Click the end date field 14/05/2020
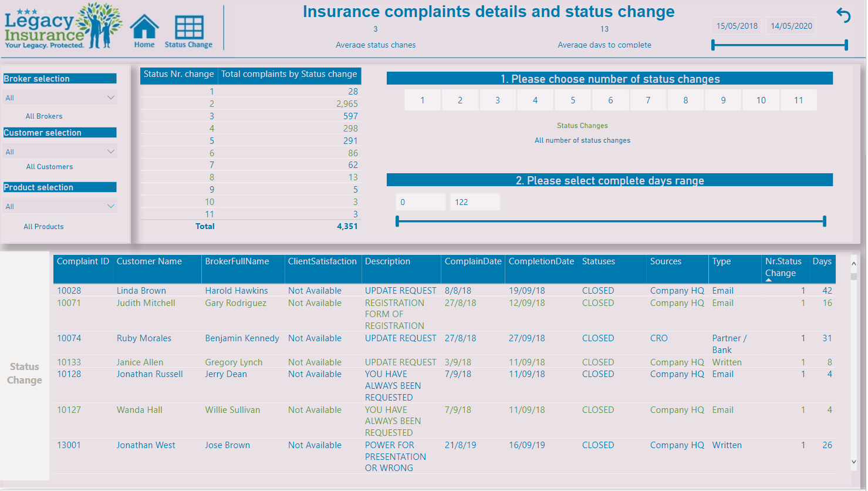This screenshot has width=868, height=491. pyautogui.click(x=792, y=26)
